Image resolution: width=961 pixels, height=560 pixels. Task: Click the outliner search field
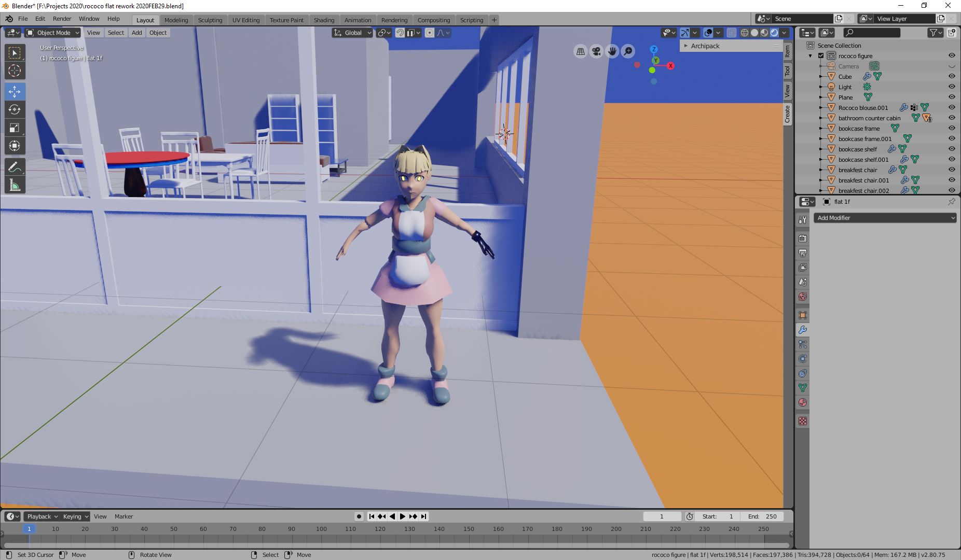click(872, 33)
